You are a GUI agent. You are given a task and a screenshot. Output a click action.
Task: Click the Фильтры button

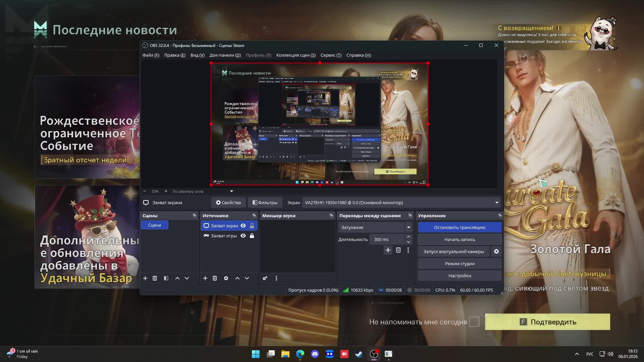[265, 202]
